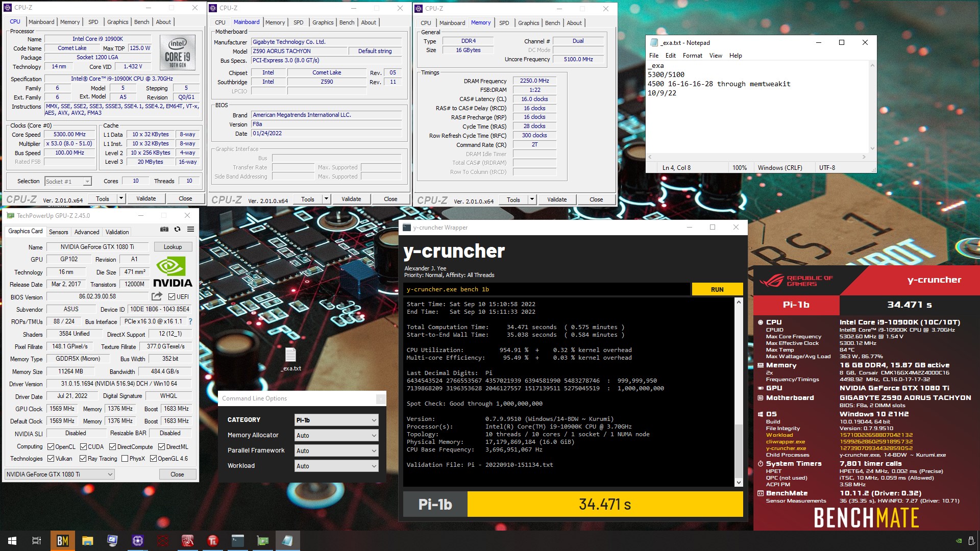Click the GPU-Z taskbar icon
Image resolution: width=980 pixels, height=551 pixels.
pos(262,541)
